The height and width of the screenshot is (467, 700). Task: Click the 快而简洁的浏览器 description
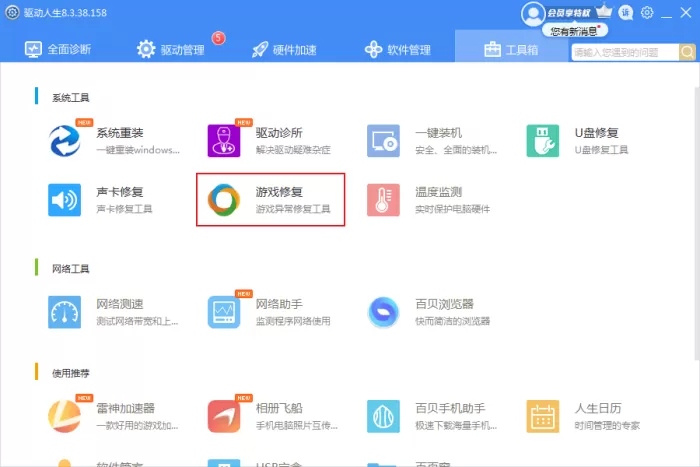pos(452,321)
